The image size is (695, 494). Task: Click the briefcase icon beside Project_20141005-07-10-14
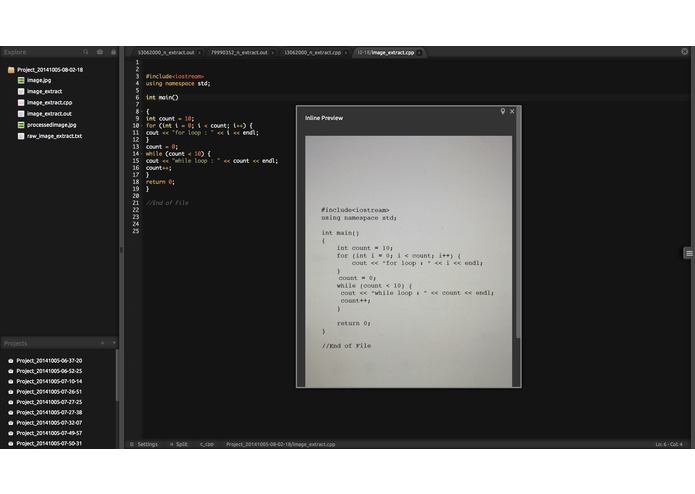pyautogui.click(x=11, y=381)
